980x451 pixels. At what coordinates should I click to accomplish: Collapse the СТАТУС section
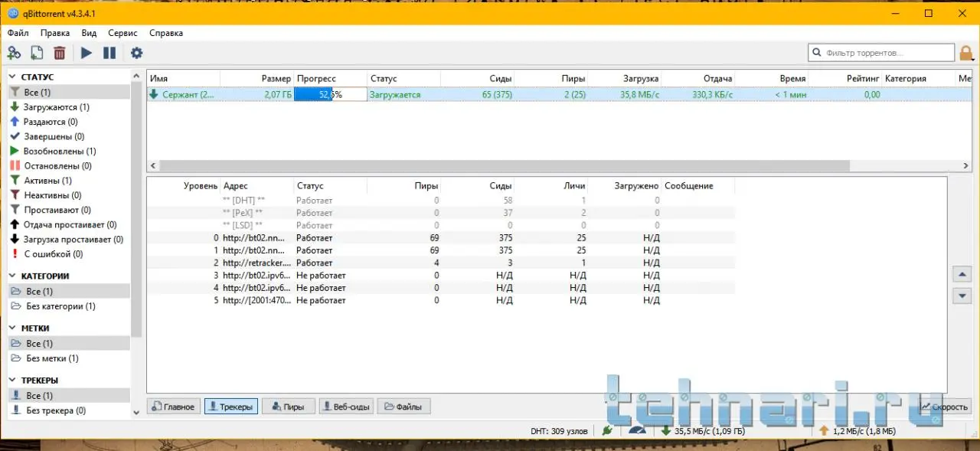coord(13,77)
